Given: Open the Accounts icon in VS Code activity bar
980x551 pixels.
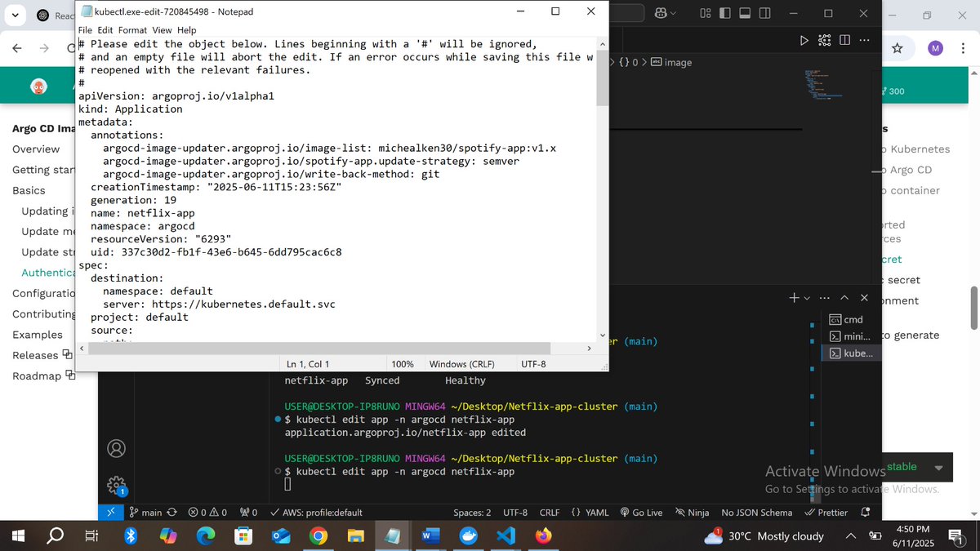Looking at the screenshot, I should coord(117,448).
